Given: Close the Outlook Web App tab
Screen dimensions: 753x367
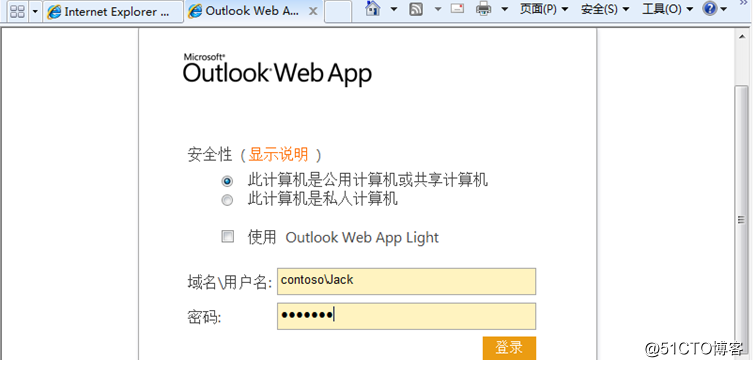Looking at the screenshot, I should pyautogui.click(x=313, y=11).
